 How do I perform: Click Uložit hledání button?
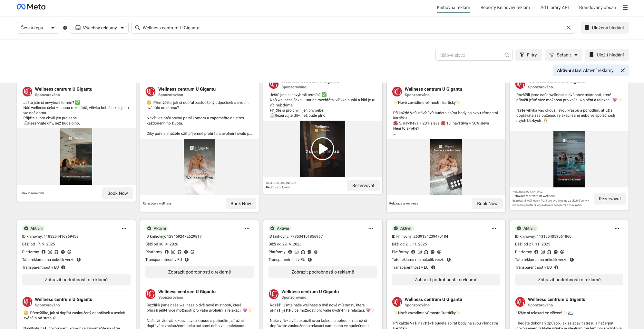(607, 55)
